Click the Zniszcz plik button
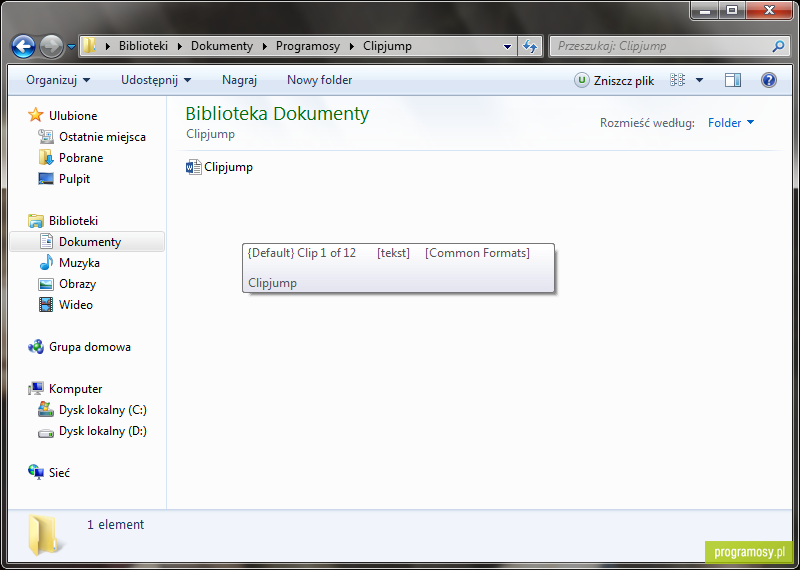 pyautogui.click(x=614, y=80)
